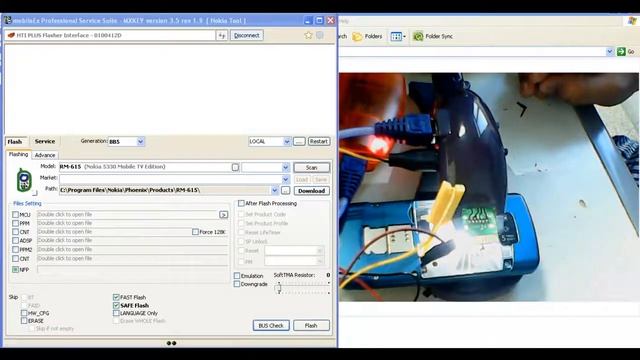Enable the PPM2 file checkbox
The image size is (640, 360).
pos(16,249)
